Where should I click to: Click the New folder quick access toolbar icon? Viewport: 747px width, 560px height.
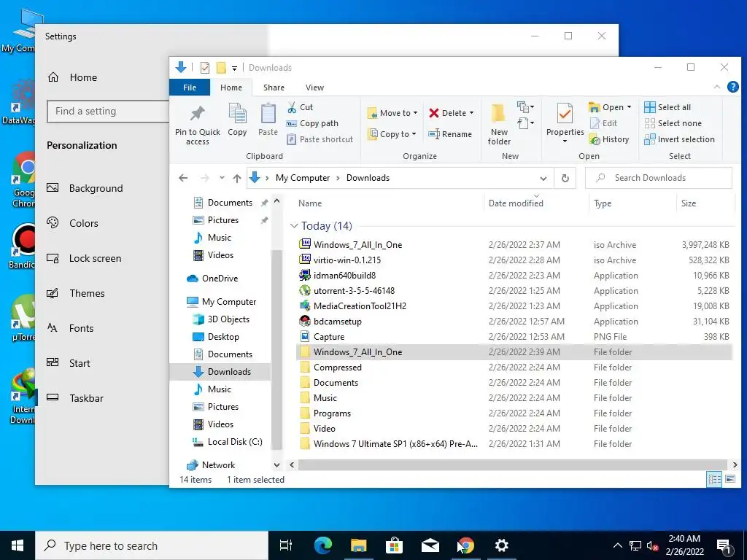coord(221,68)
